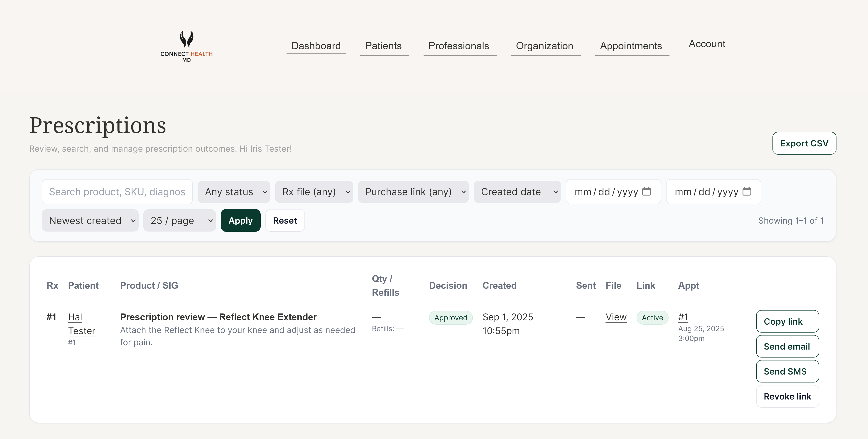868x439 pixels.
Task: Open the Any status filter dropdown
Action: pos(234,192)
